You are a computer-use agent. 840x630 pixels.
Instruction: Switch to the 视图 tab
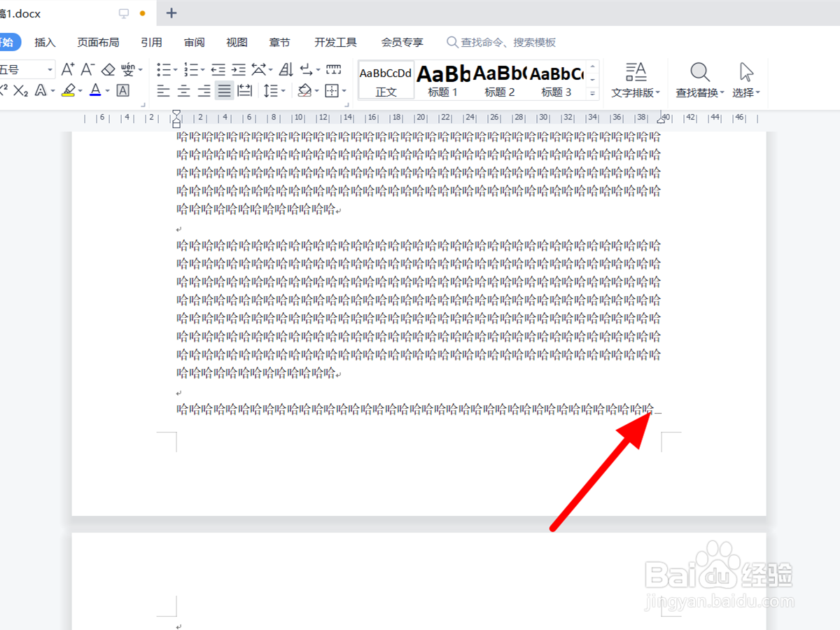pos(237,43)
